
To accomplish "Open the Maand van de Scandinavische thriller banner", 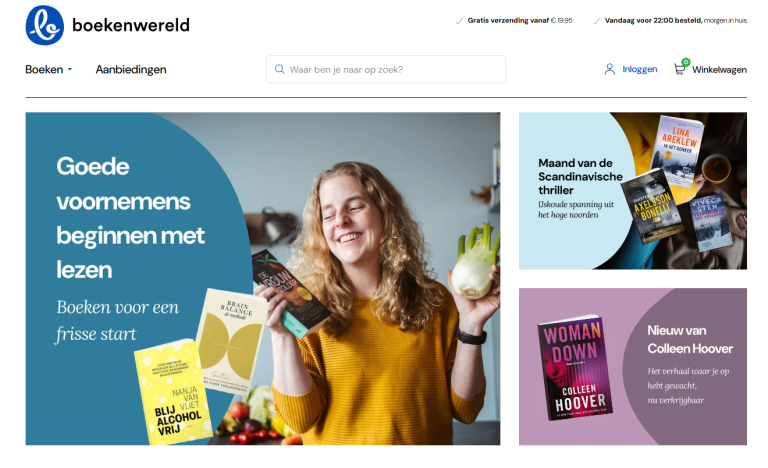I will [x=633, y=191].
